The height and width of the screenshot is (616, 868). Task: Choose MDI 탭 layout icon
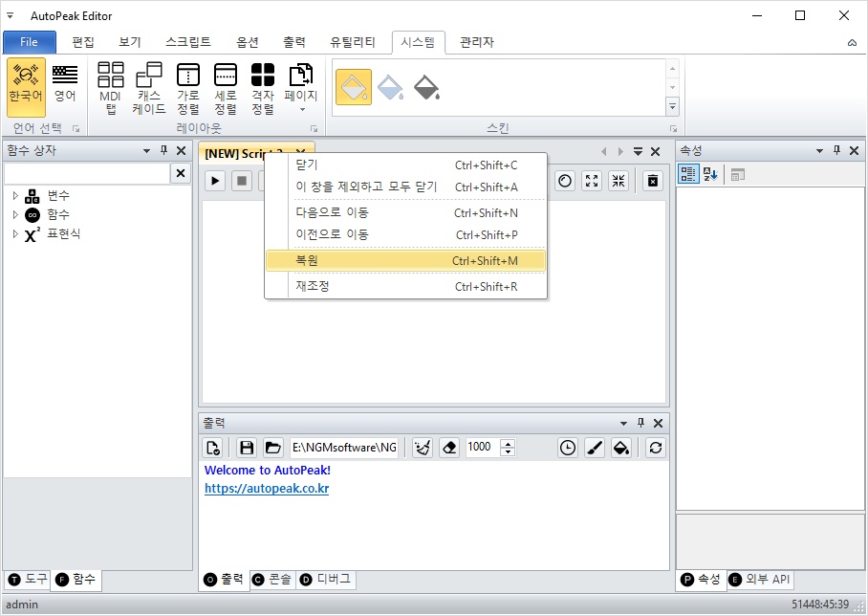[x=111, y=87]
